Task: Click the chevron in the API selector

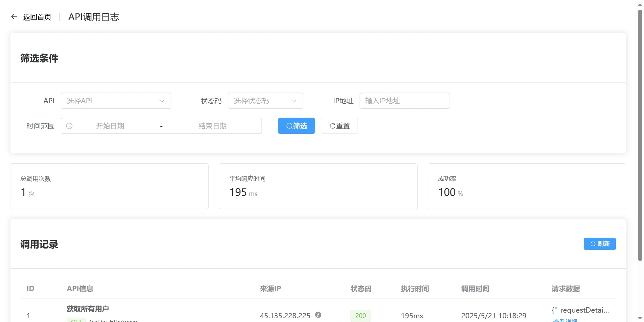Action: [162, 101]
